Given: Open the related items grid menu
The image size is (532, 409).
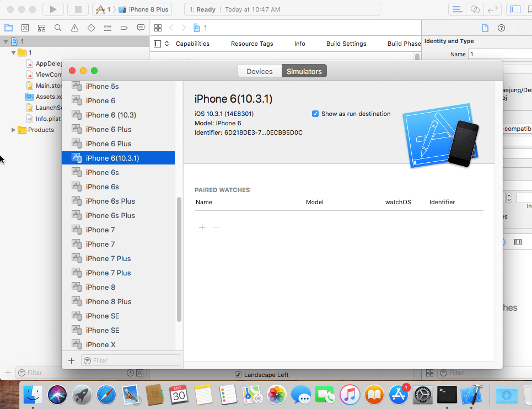Looking at the screenshot, I should pos(158,28).
